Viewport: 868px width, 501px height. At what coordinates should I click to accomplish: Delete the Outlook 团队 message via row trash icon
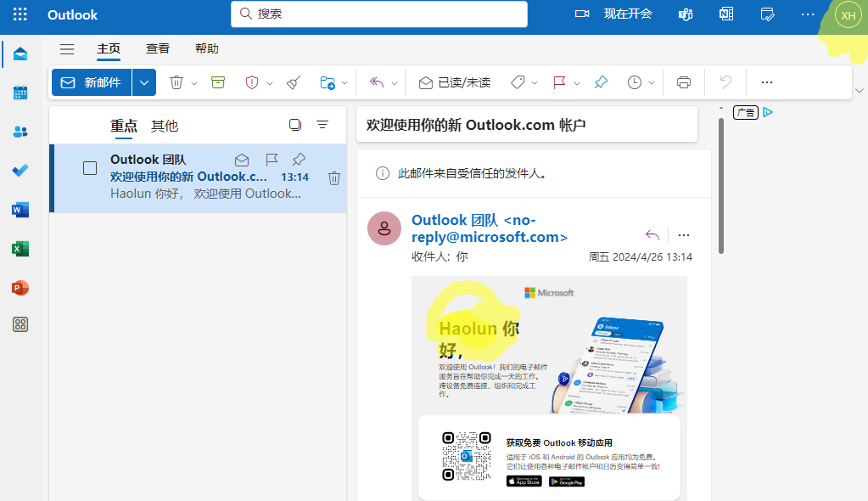click(333, 178)
